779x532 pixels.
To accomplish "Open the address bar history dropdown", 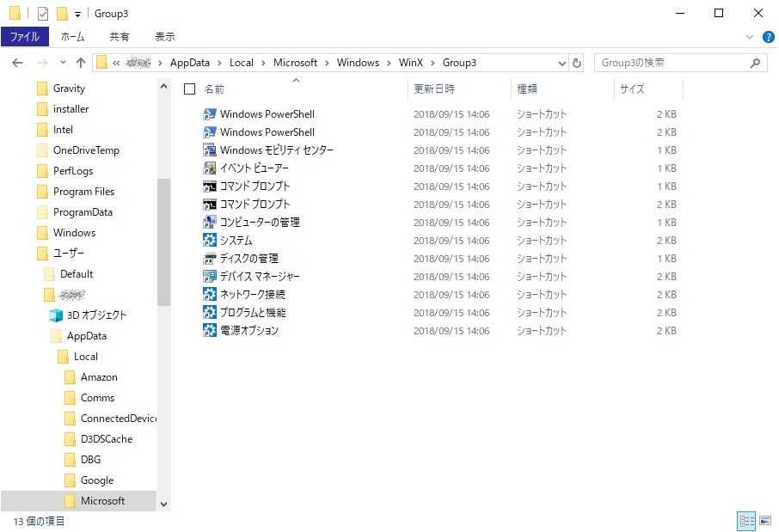I will (561, 63).
